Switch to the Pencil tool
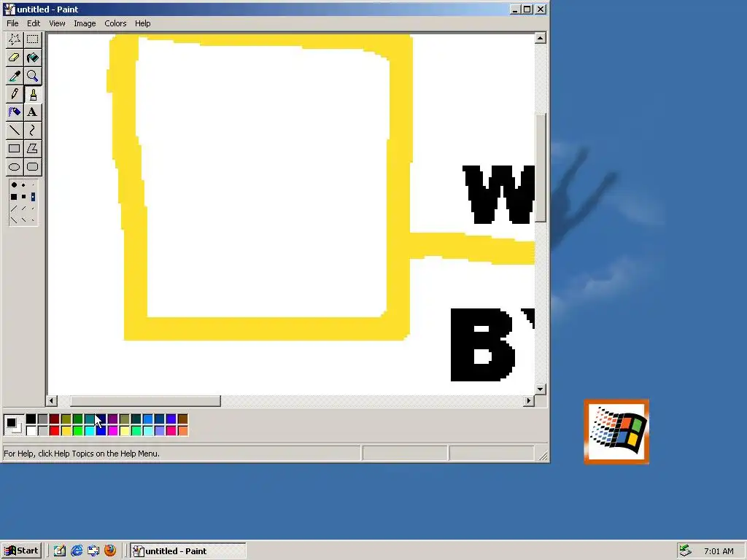The height and width of the screenshot is (560, 747). [x=15, y=94]
